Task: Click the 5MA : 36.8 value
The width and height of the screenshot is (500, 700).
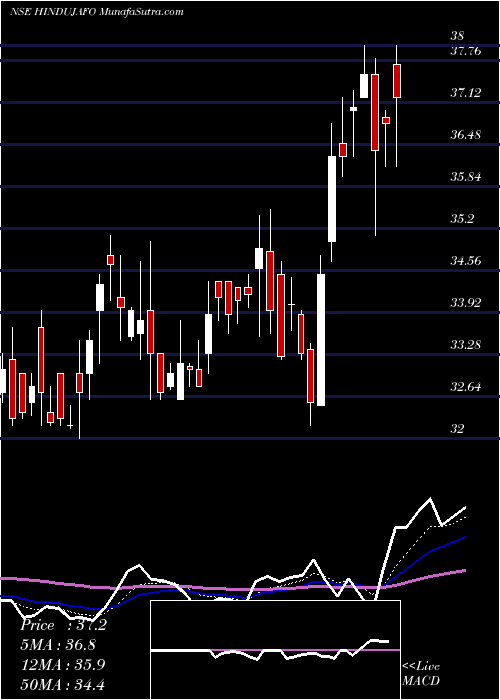Action: pyautogui.click(x=58, y=645)
